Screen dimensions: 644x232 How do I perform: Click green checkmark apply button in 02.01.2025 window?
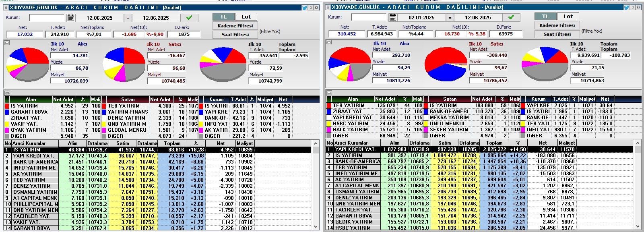[x=511, y=17]
